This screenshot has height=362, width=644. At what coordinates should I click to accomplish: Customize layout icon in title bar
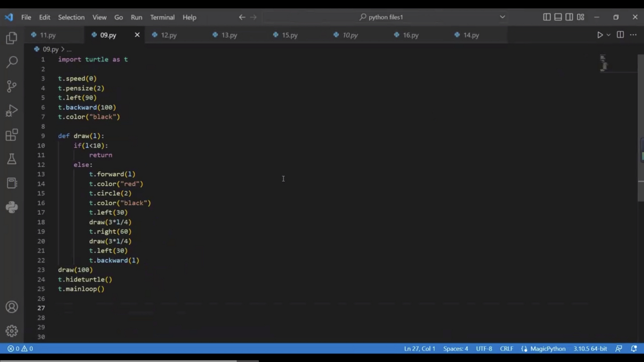tap(581, 17)
